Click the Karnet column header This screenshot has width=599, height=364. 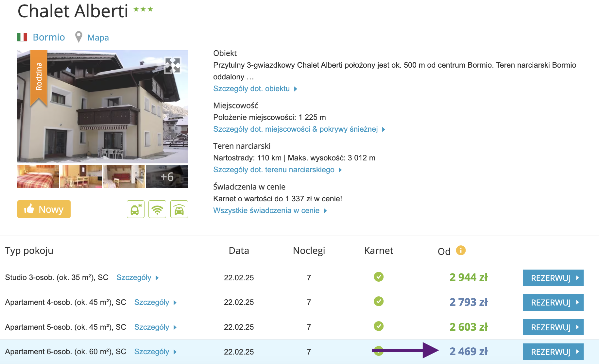coord(379,251)
